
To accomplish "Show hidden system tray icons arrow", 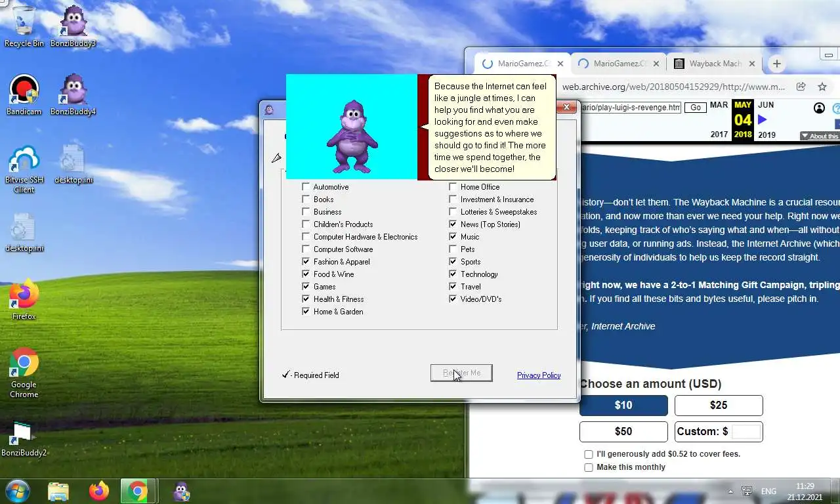I will [x=730, y=492].
